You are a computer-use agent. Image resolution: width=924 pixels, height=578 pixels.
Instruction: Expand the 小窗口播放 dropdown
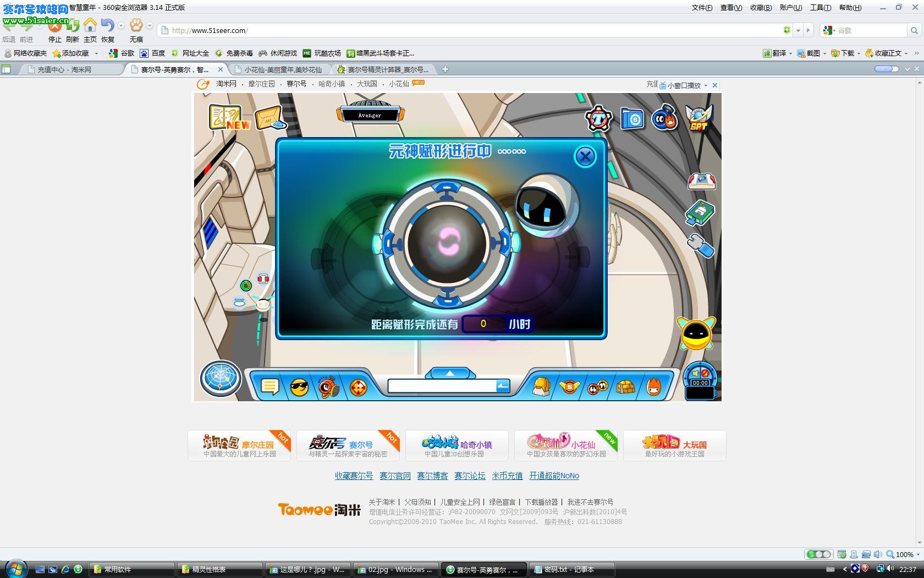(x=706, y=86)
